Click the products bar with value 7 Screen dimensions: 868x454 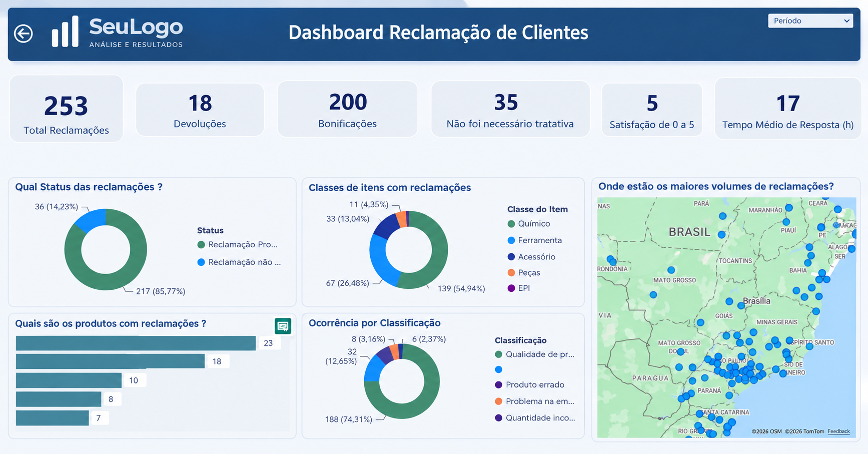53,418
